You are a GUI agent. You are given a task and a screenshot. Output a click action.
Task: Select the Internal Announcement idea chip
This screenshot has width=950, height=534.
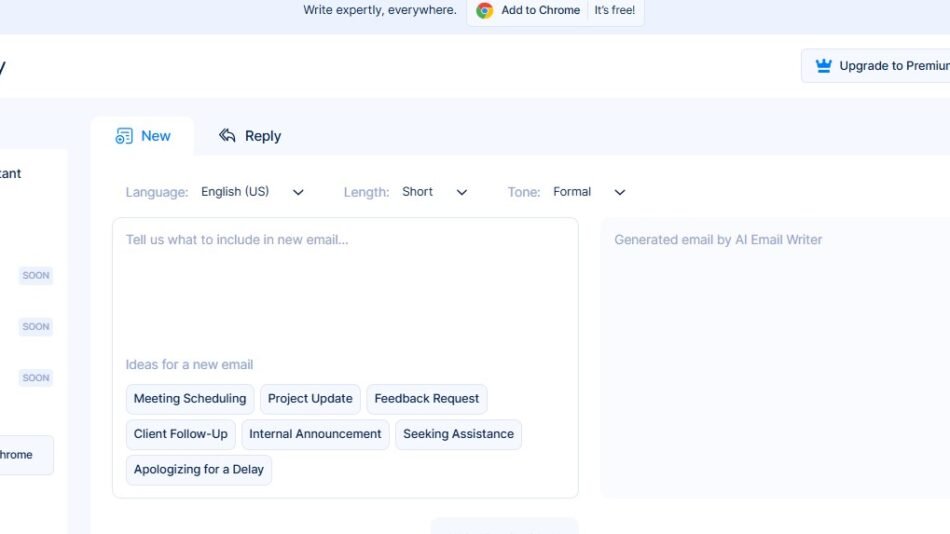coord(315,434)
